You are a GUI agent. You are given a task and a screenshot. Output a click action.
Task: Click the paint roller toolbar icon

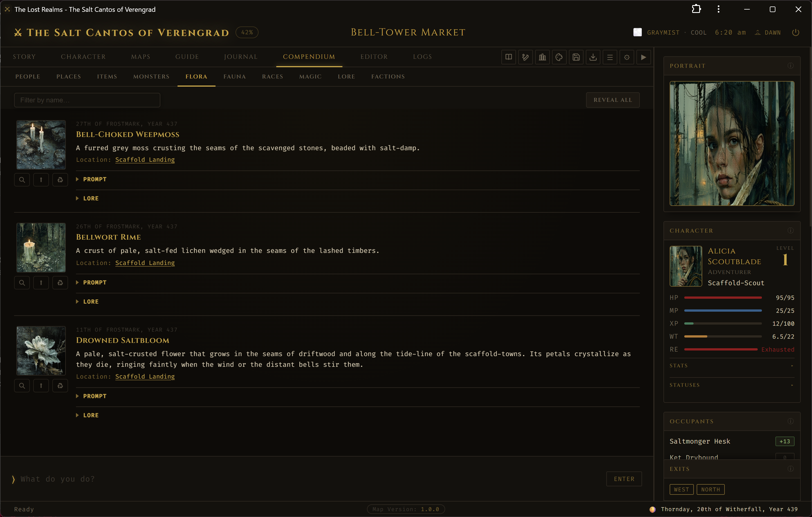pos(525,57)
